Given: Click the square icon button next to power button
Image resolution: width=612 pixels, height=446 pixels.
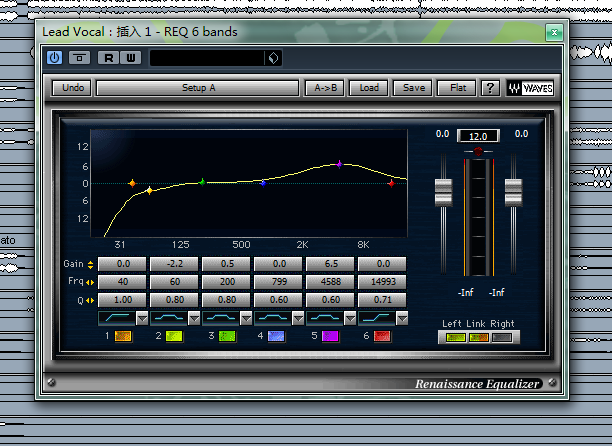Looking at the screenshot, I should tap(80, 58).
